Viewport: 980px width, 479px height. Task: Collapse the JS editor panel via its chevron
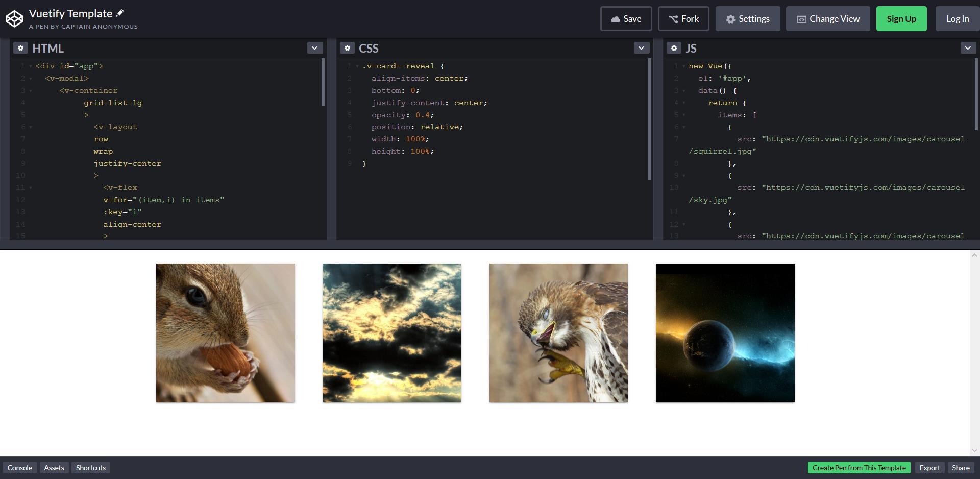point(968,47)
